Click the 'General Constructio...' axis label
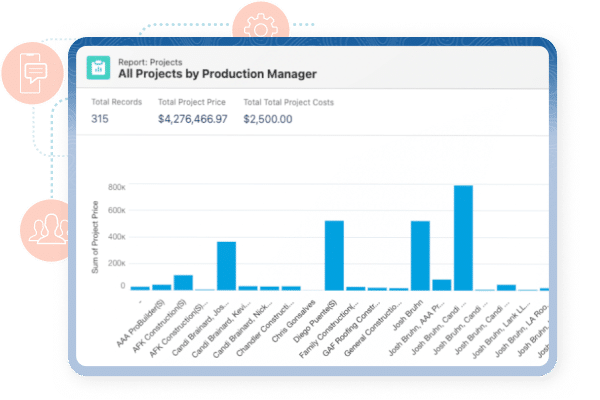 (373, 329)
